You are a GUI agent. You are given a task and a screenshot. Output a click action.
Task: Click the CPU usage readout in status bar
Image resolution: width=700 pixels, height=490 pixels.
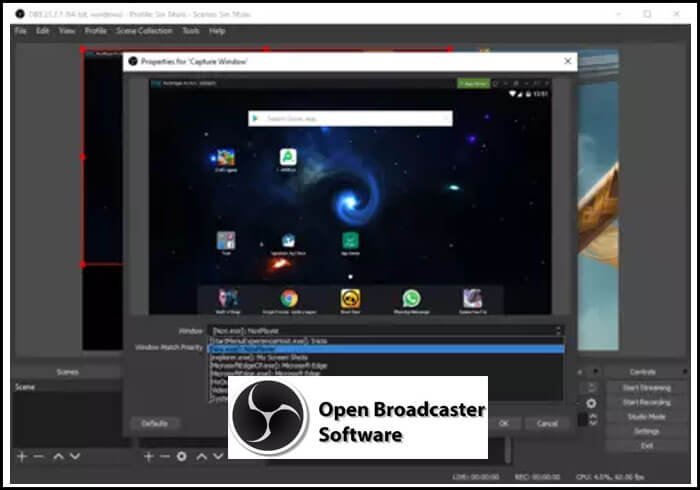pos(610,477)
